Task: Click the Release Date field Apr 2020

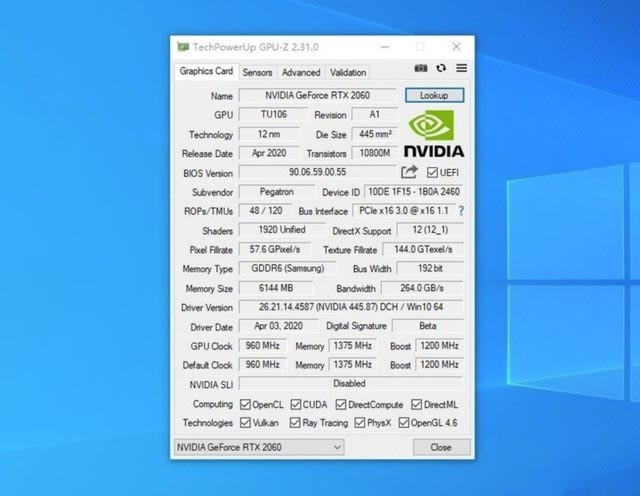Action: (x=269, y=153)
